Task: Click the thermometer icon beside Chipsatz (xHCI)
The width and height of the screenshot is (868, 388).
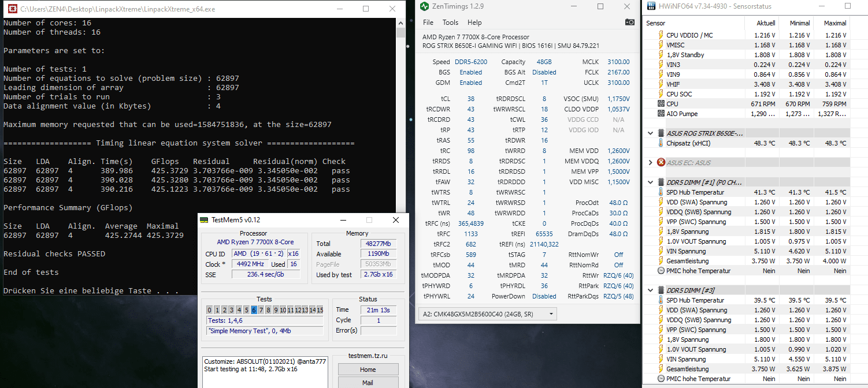Action: tap(661, 143)
